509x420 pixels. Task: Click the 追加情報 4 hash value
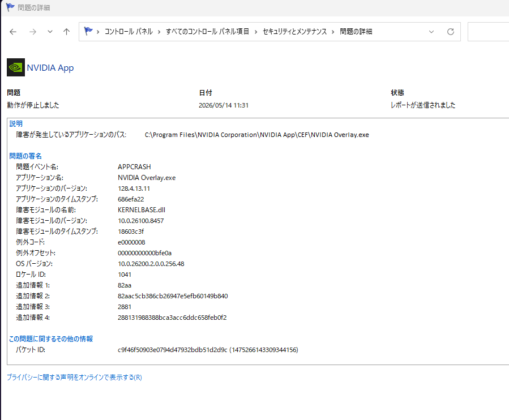(172, 318)
